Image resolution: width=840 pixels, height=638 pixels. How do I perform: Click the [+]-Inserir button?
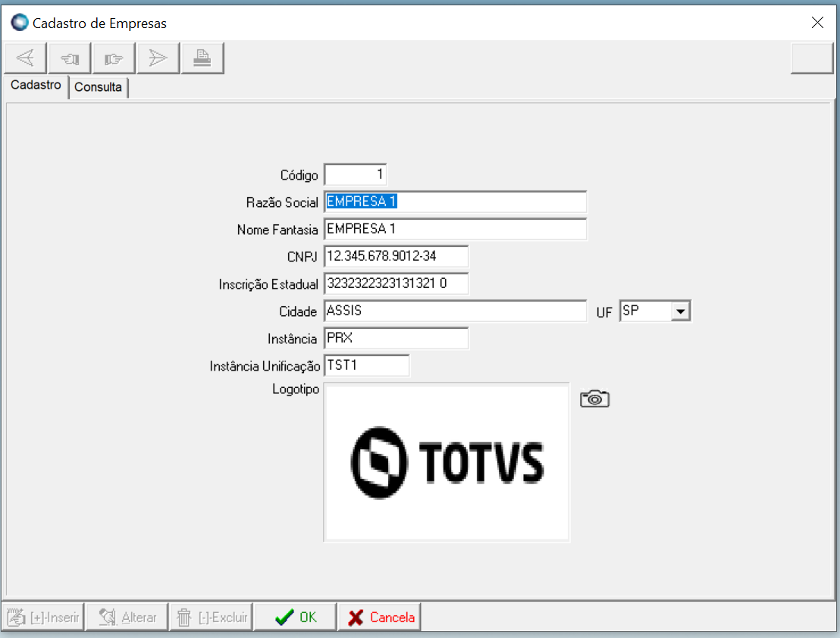(43, 617)
